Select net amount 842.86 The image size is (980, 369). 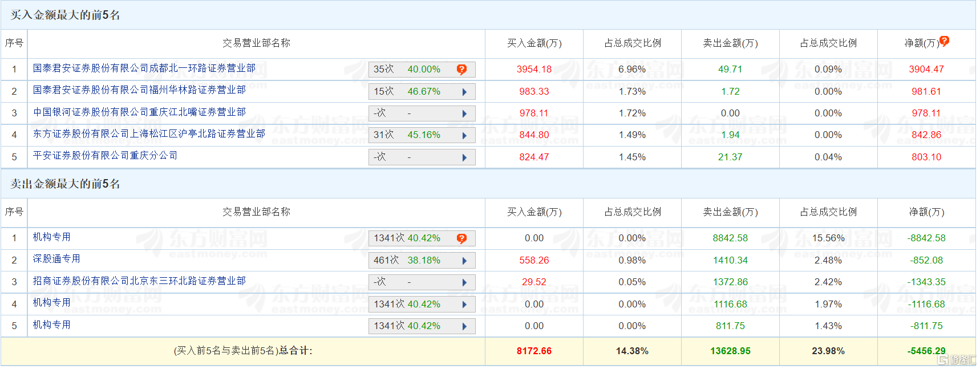coord(926,135)
